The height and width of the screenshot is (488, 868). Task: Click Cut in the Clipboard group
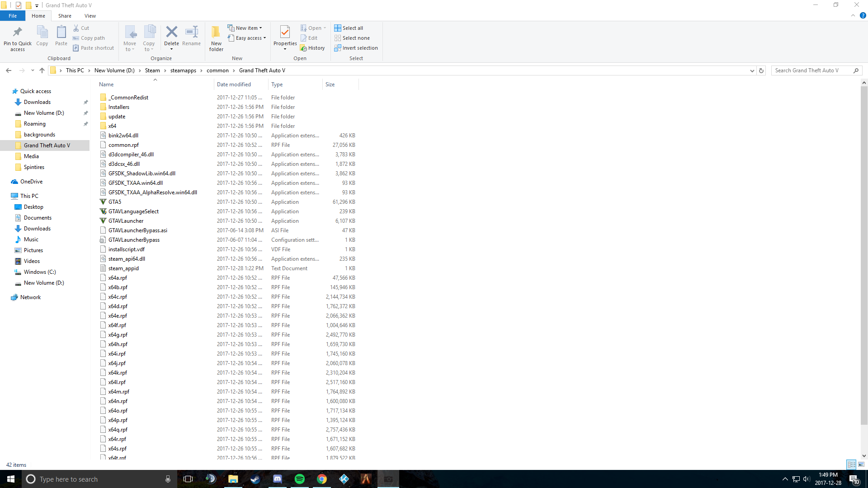click(x=81, y=28)
